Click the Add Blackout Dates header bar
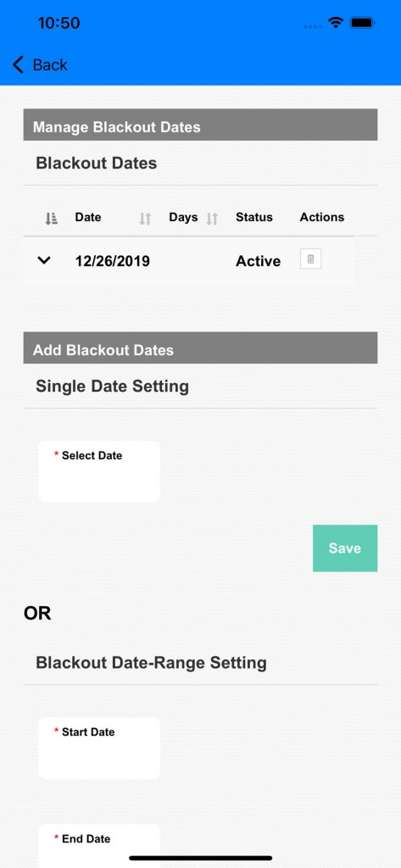Screen dimensions: 401x868 200,348
